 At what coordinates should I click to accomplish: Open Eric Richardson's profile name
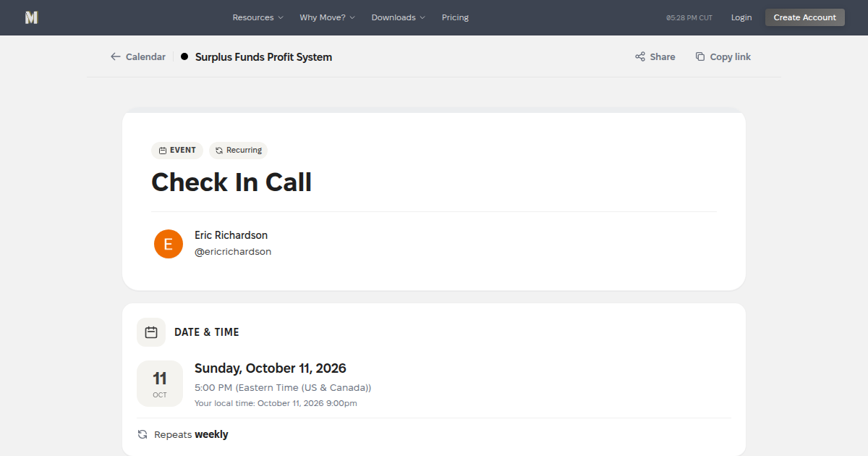click(x=231, y=235)
